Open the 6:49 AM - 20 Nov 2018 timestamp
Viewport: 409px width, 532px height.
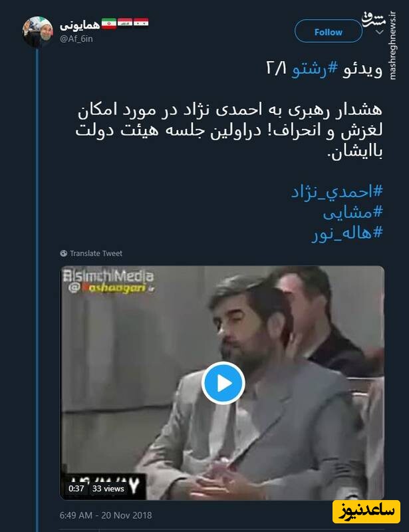click(x=106, y=515)
